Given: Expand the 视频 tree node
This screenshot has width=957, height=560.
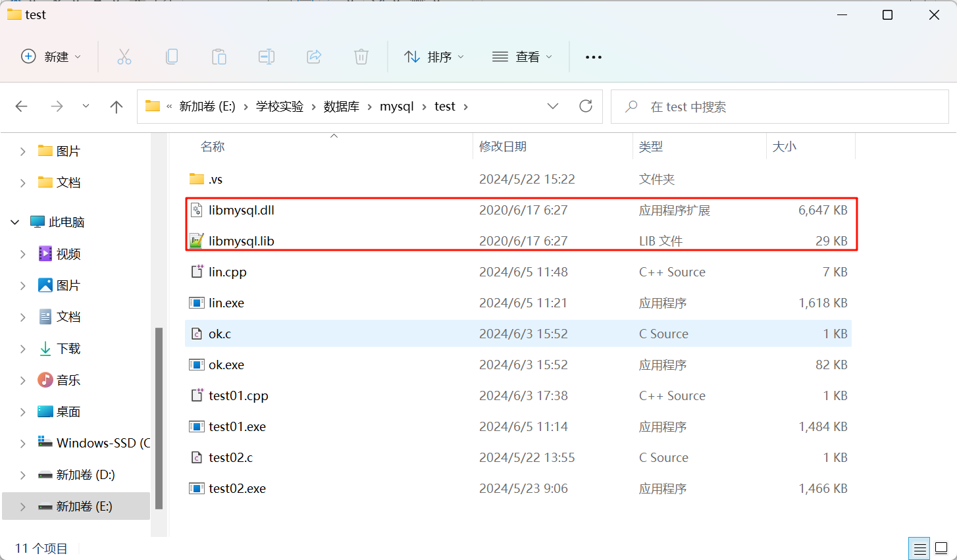Looking at the screenshot, I should point(23,254).
